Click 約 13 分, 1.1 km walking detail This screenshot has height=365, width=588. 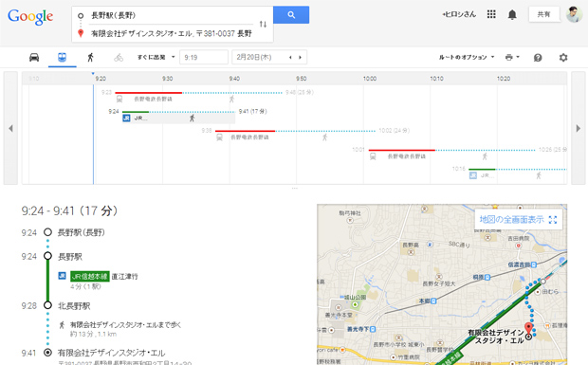(x=93, y=334)
